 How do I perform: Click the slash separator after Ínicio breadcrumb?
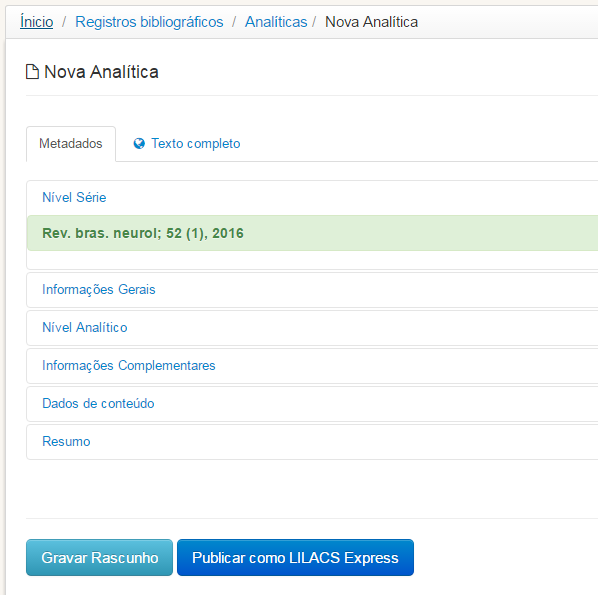64,22
